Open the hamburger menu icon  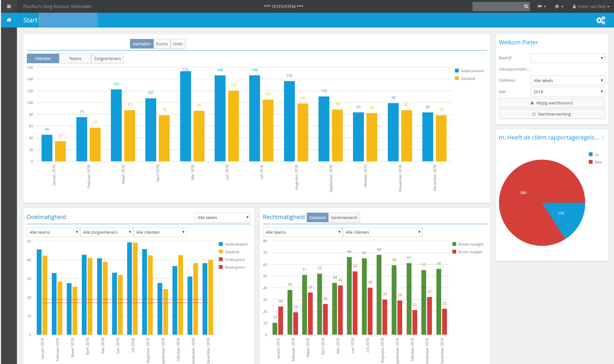(9, 6)
